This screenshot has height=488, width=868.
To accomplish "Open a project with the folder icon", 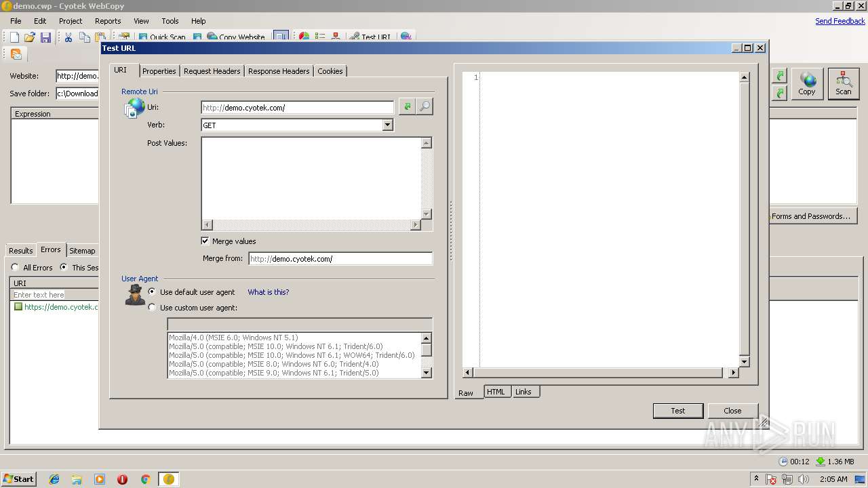I will pyautogui.click(x=30, y=37).
